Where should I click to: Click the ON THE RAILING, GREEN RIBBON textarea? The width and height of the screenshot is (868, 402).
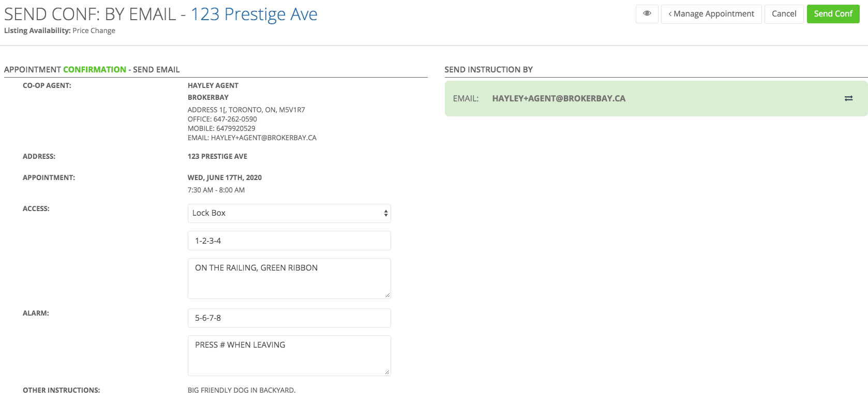pos(289,278)
